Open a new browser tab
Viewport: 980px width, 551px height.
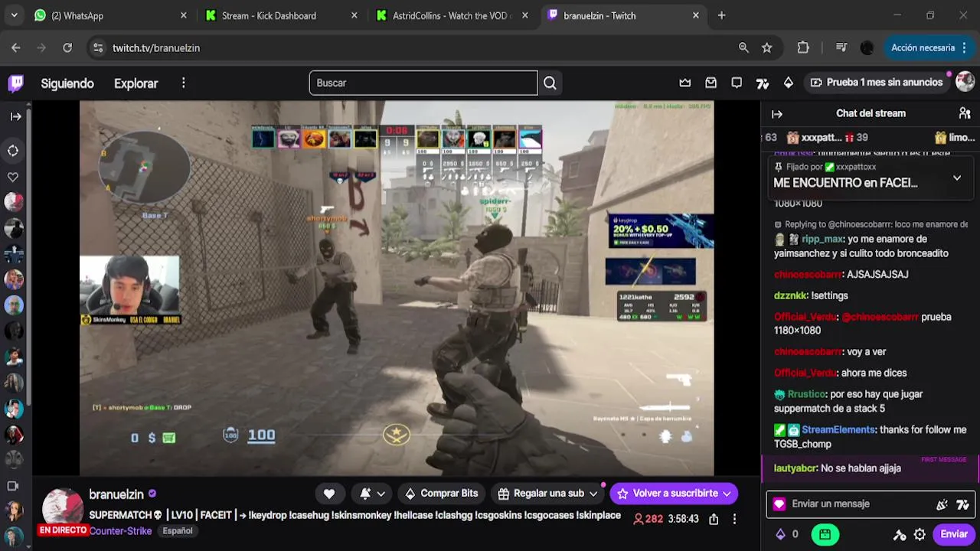click(x=721, y=15)
